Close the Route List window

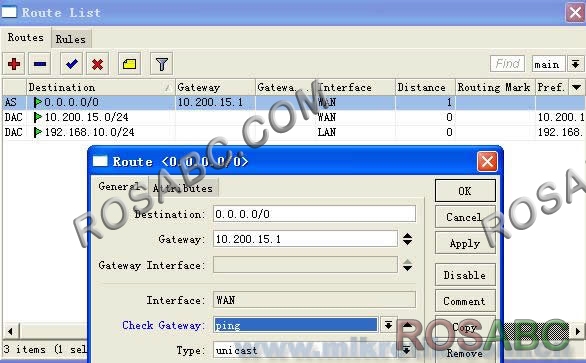pyautogui.click(x=575, y=13)
